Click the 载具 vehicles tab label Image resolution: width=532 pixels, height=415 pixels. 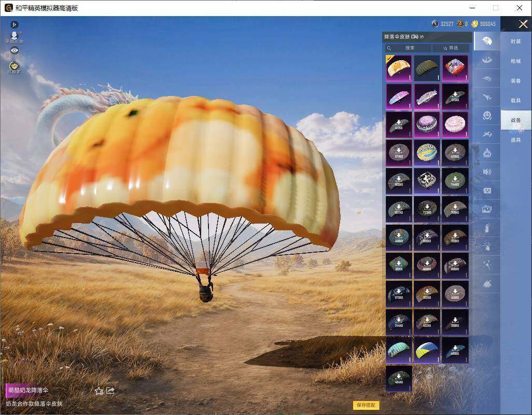click(x=516, y=101)
